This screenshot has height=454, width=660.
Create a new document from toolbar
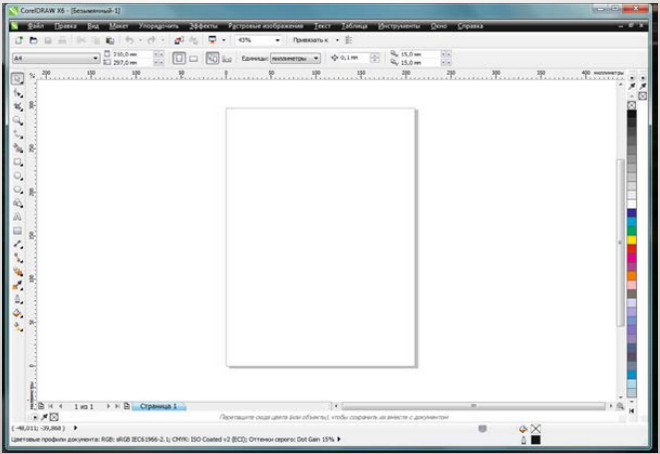pos(19,40)
